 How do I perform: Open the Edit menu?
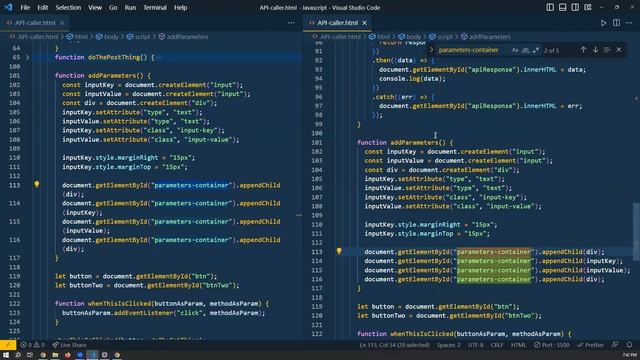click(x=42, y=7)
